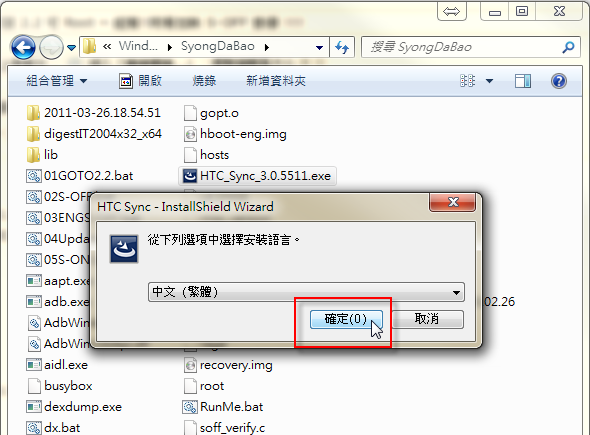Open the installation language dropdown 中文 (繁體)
Viewport: 590px width, 435px height.
click(306, 292)
